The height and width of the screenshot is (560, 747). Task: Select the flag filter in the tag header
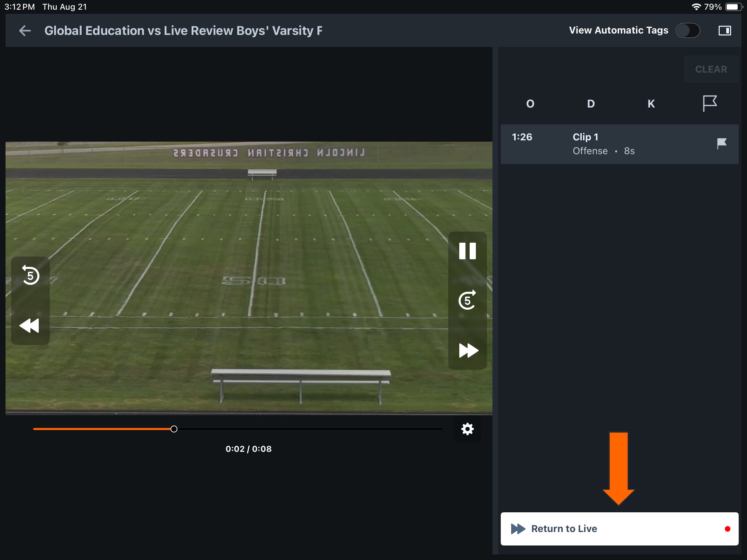click(x=710, y=104)
